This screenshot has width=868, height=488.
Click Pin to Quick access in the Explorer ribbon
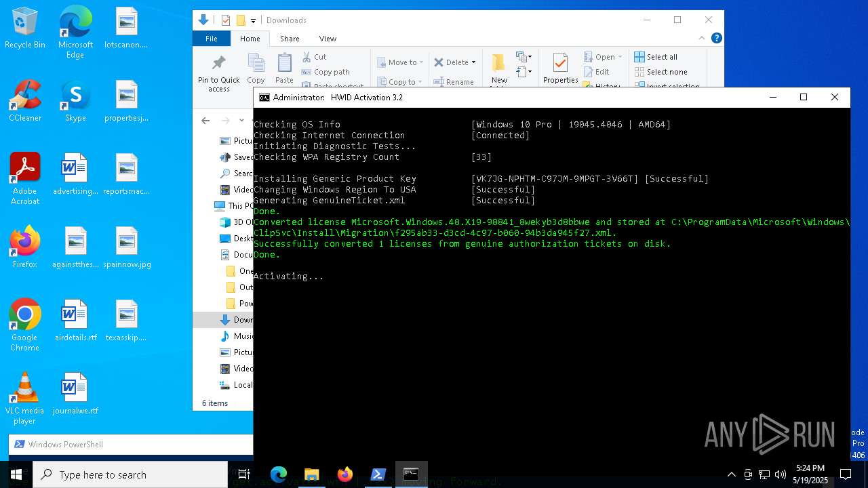[218, 73]
